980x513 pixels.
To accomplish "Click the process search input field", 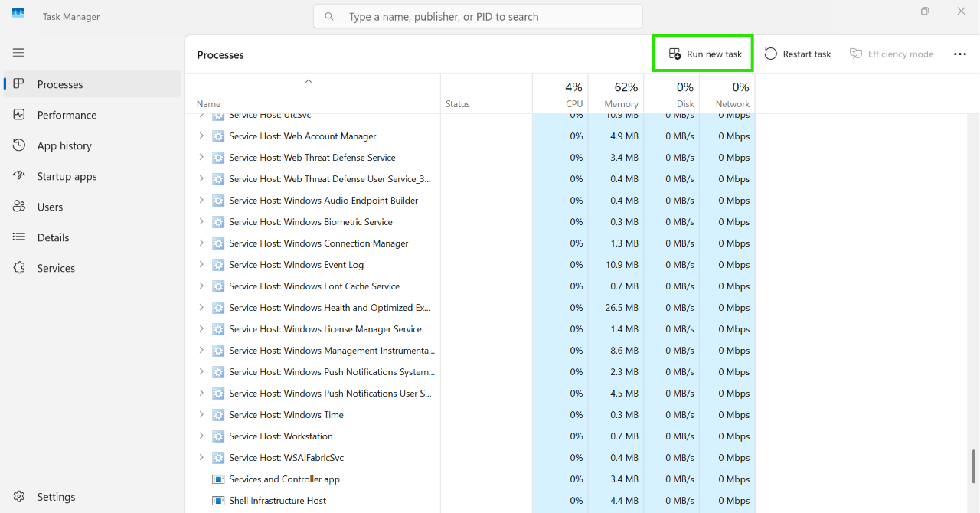I will coord(478,16).
